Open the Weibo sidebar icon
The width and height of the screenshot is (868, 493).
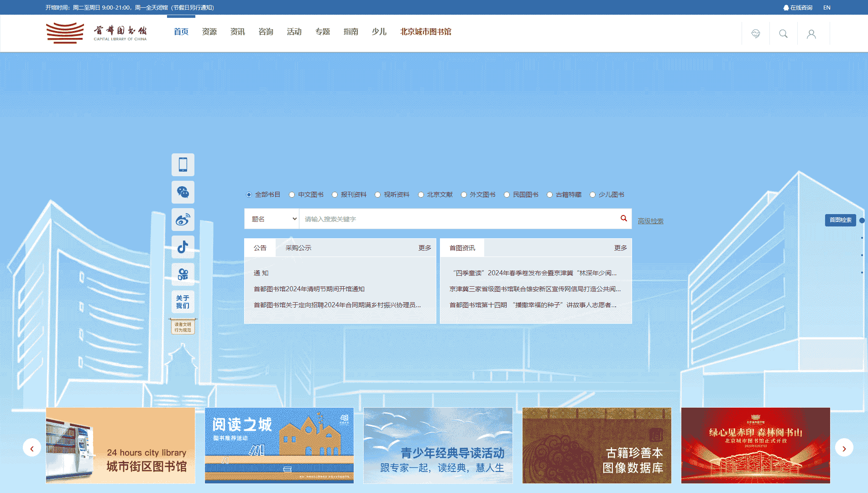tap(183, 220)
